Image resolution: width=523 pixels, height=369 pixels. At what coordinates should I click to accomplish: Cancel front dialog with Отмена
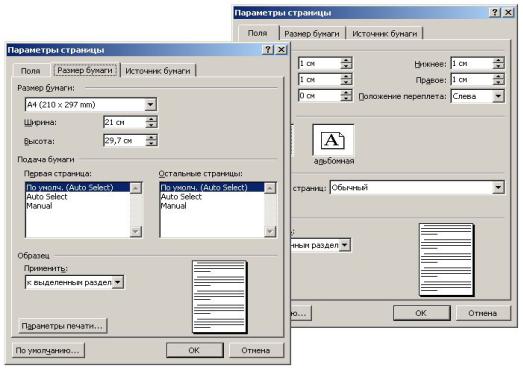pos(256,350)
